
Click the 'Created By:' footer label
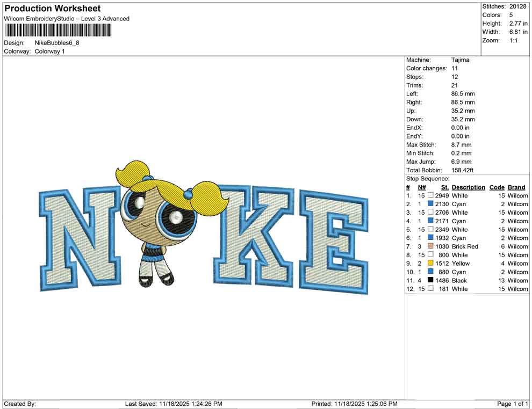[20, 404]
